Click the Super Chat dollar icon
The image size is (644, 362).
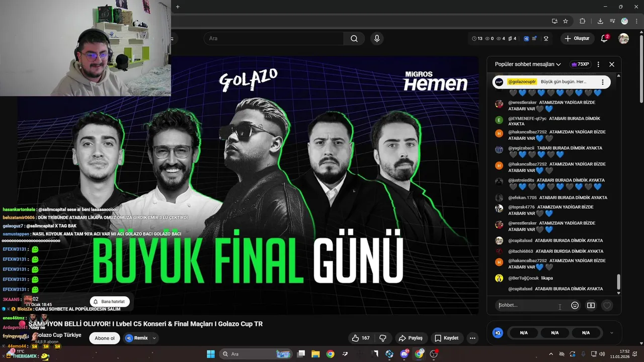pyautogui.click(x=591, y=305)
